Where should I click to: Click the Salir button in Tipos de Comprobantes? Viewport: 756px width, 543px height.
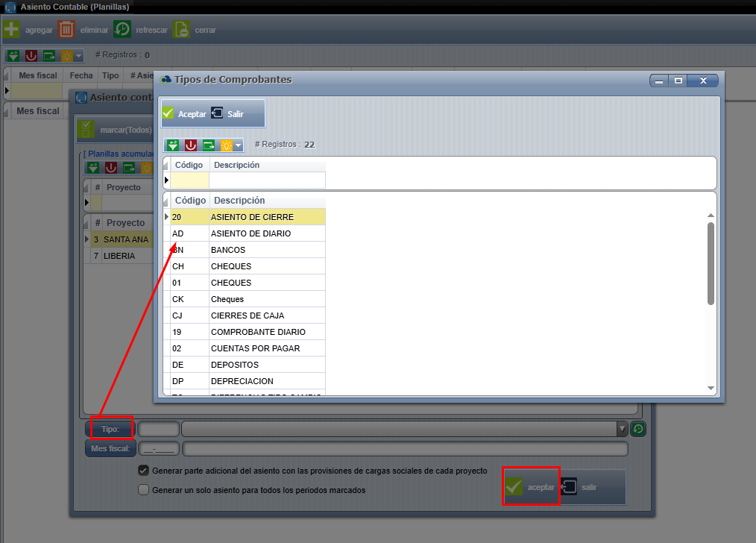(x=227, y=114)
